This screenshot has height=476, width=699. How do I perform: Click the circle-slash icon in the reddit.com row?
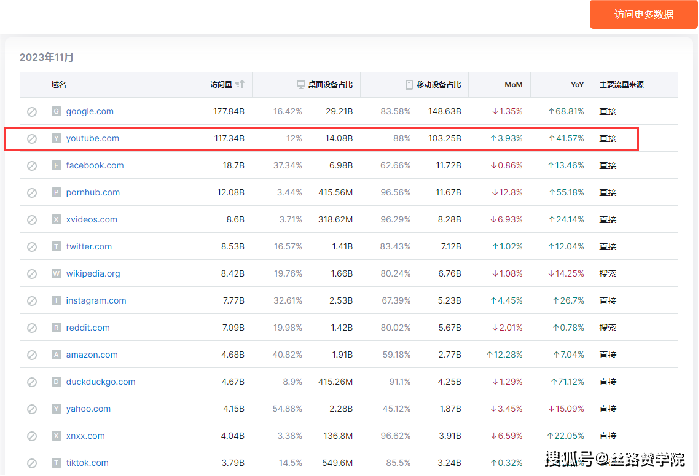coord(32,328)
